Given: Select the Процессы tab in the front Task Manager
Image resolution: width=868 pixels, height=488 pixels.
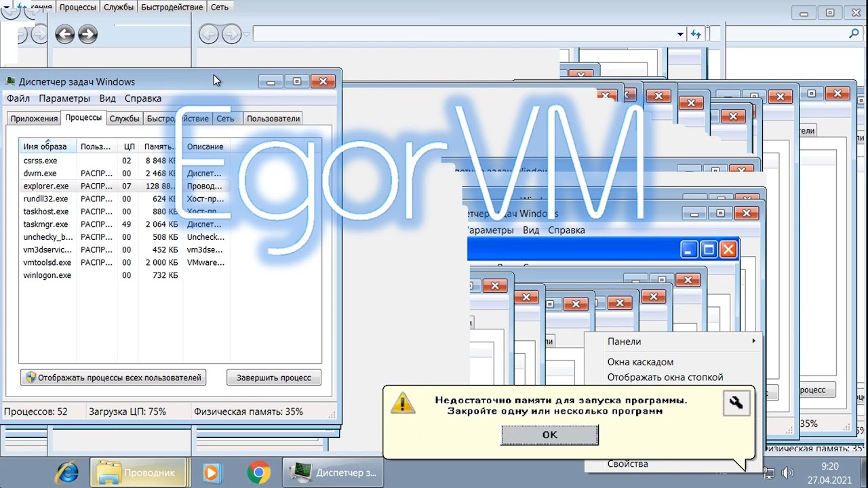Looking at the screenshot, I should click(x=83, y=117).
